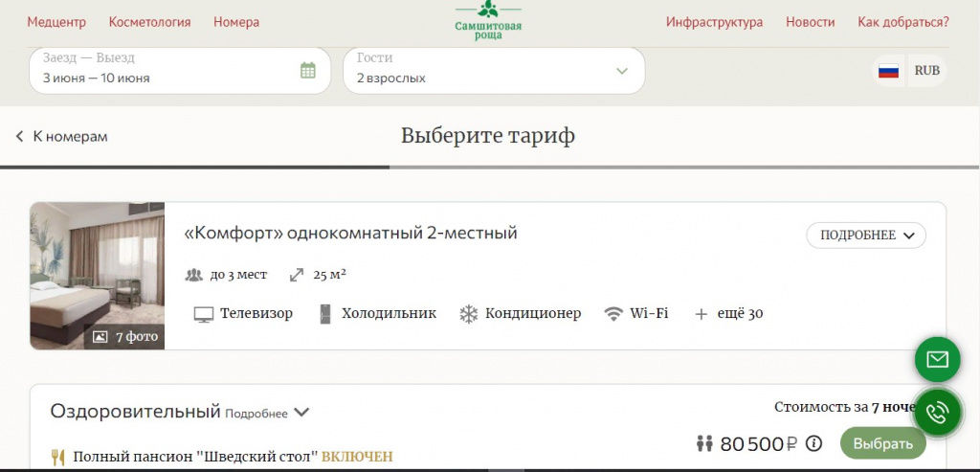Click the Кондиционер snowflake icon
This screenshot has width=980, height=472.
469,314
